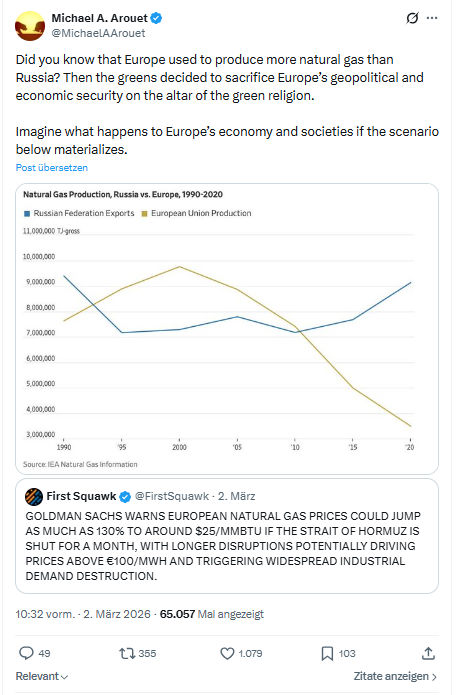Viewport: 456px width, 695px height.
Task: Click the Grok icon at top right
Action: pyautogui.click(x=412, y=18)
